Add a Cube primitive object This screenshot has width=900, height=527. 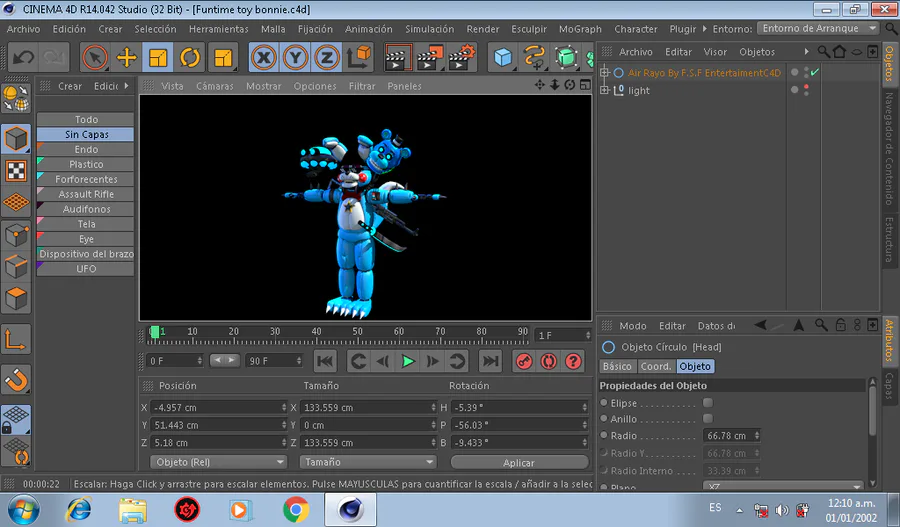point(502,57)
